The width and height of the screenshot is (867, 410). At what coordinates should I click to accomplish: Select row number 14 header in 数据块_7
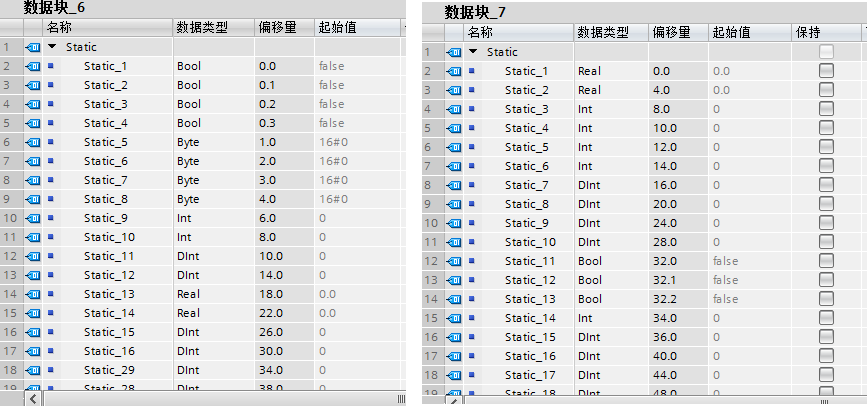pos(428,318)
